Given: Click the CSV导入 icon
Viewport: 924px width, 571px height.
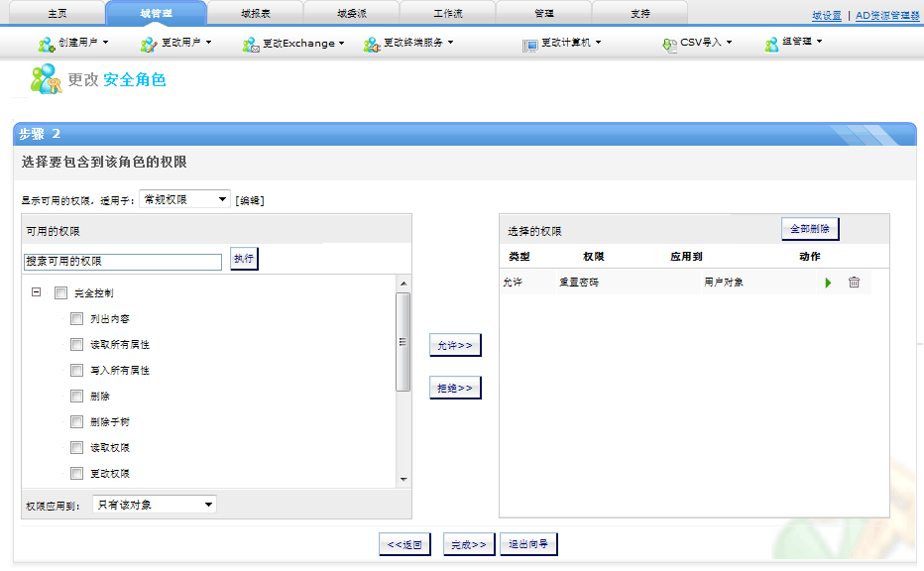Looking at the screenshot, I should (x=670, y=45).
